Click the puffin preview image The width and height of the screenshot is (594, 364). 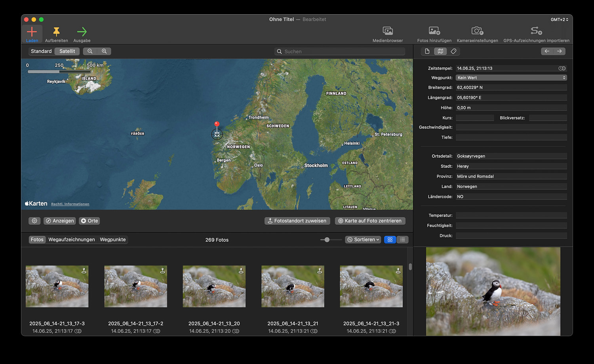[x=493, y=292]
